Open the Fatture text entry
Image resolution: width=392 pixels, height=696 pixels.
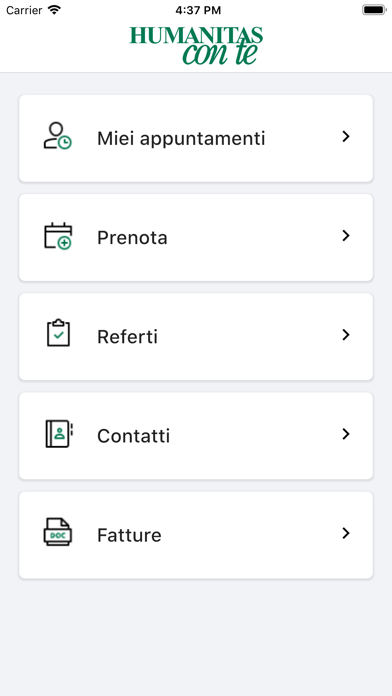pos(129,535)
